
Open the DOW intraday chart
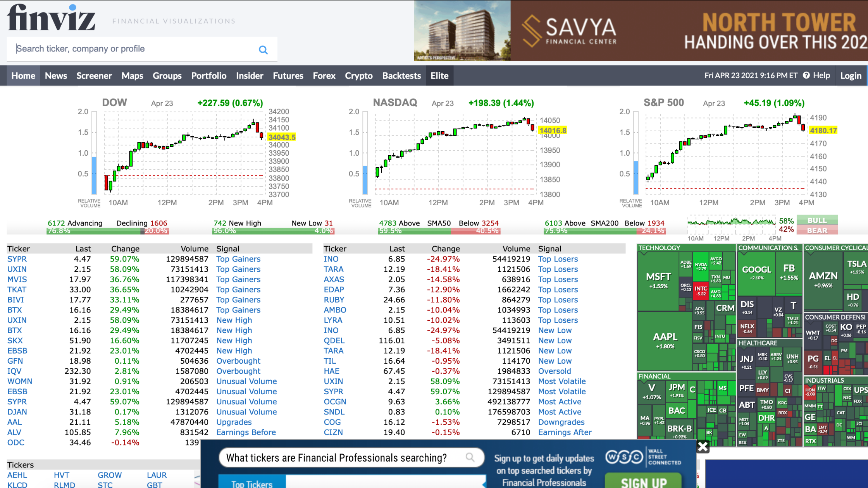click(187, 153)
